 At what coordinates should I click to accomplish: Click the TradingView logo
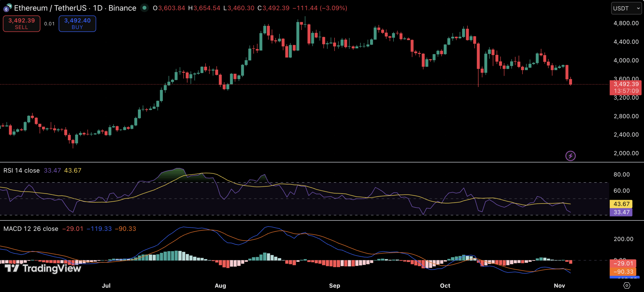[x=43, y=268]
